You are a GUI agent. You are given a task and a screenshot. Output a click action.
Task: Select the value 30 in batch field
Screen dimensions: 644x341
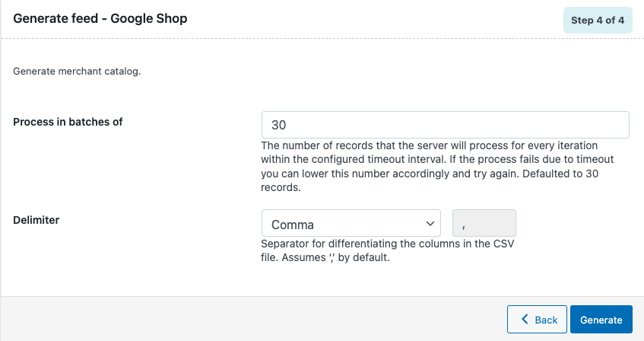[x=278, y=126]
